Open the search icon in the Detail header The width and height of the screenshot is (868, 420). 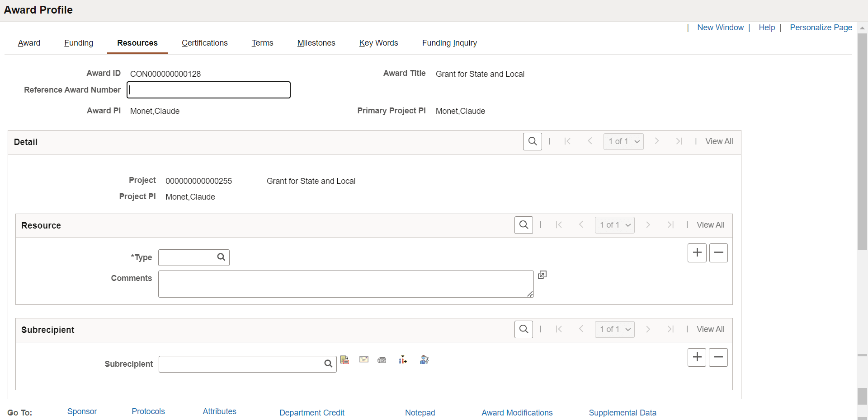532,141
